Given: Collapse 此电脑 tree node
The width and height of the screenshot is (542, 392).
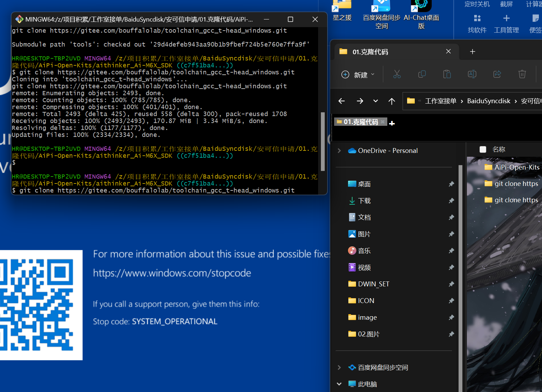Looking at the screenshot, I should coord(339,384).
